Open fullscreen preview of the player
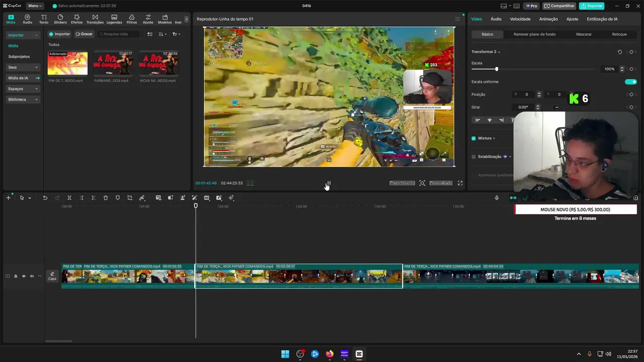This screenshot has width=644, height=362. [460, 183]
